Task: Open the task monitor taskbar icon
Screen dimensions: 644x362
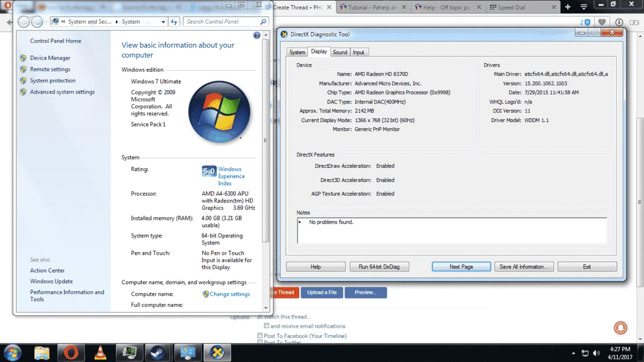Action: tap(129, 352)
